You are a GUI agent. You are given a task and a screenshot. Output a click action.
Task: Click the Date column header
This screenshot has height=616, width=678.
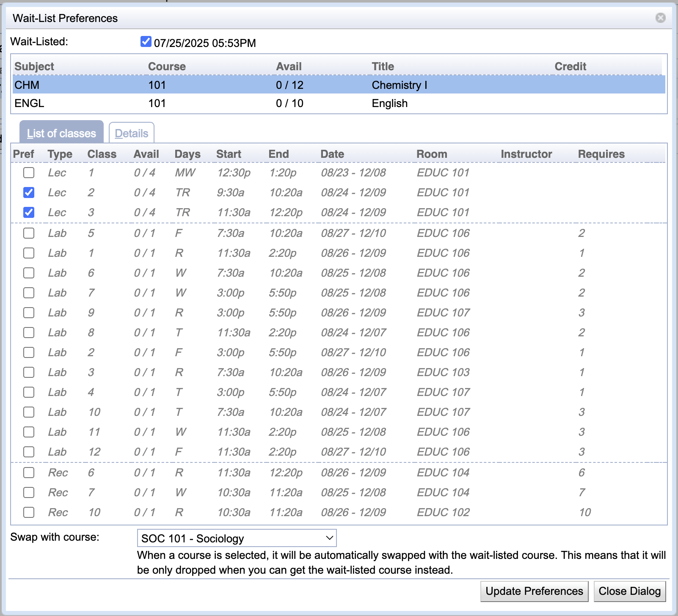pos(332,154)
